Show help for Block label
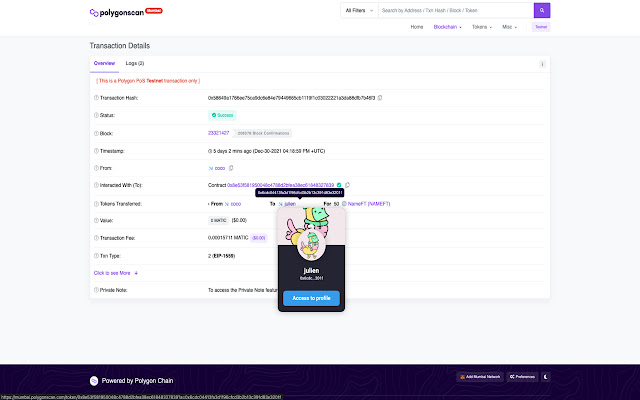The image size is (640, 400). (96, 133)
